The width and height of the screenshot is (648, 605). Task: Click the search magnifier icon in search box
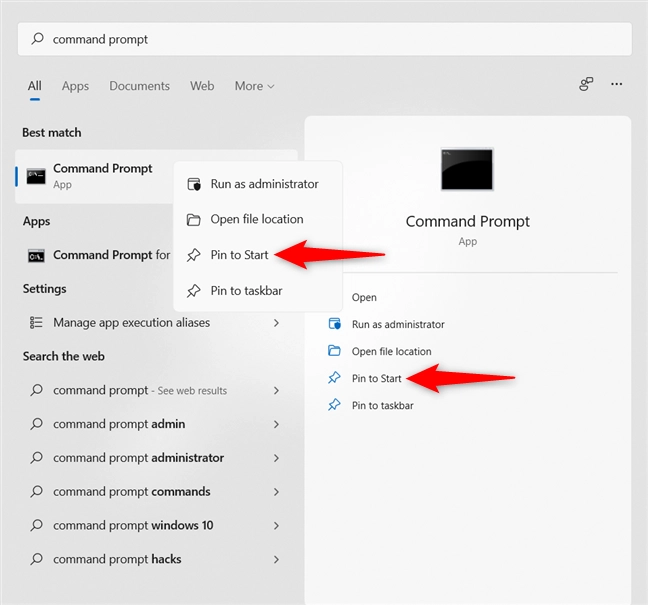[x=38, y=39]
